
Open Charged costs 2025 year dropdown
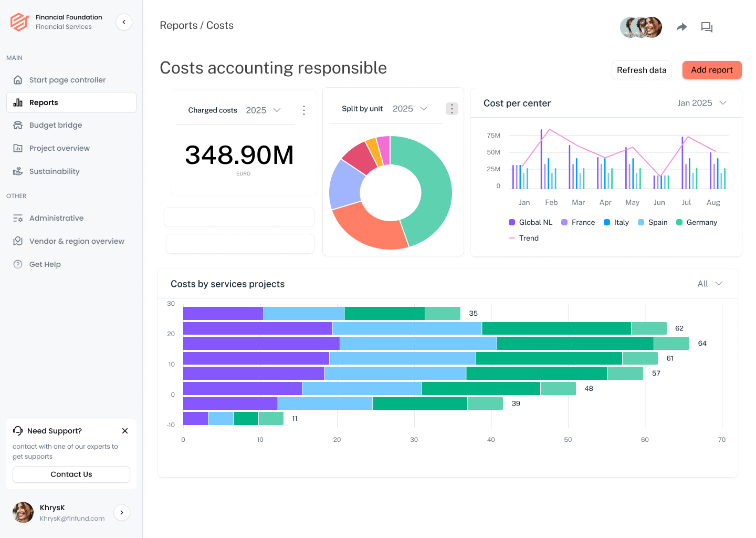264,110
